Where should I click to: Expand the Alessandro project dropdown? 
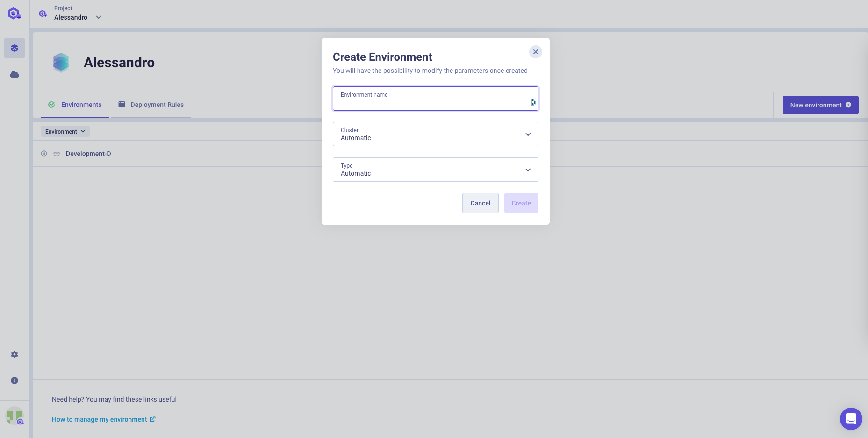(99, 17)
